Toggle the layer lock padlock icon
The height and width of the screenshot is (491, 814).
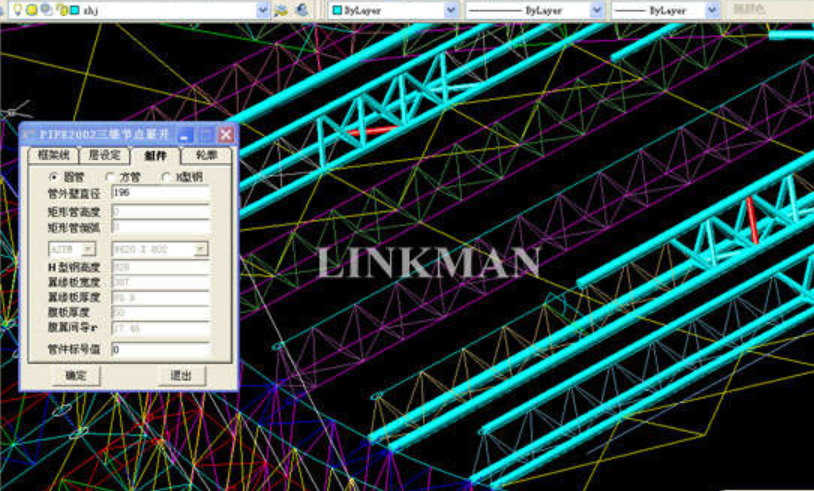click(x=62, y=10)
